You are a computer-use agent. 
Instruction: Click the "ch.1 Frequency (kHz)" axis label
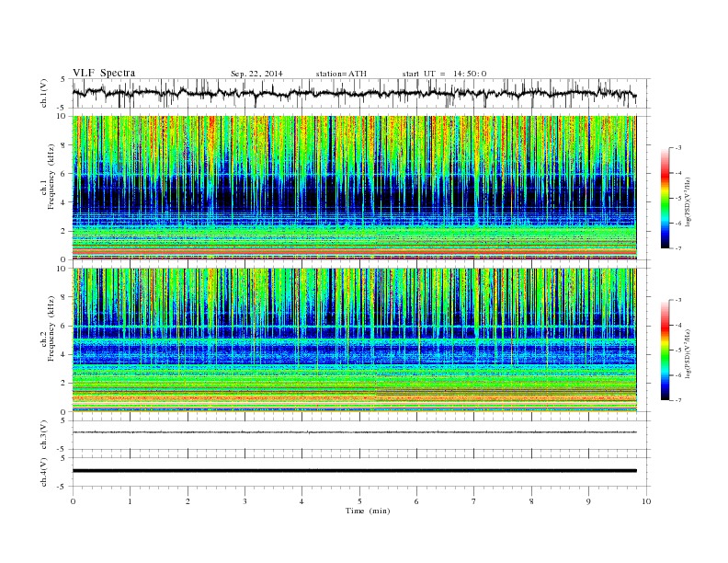[48, 177]
